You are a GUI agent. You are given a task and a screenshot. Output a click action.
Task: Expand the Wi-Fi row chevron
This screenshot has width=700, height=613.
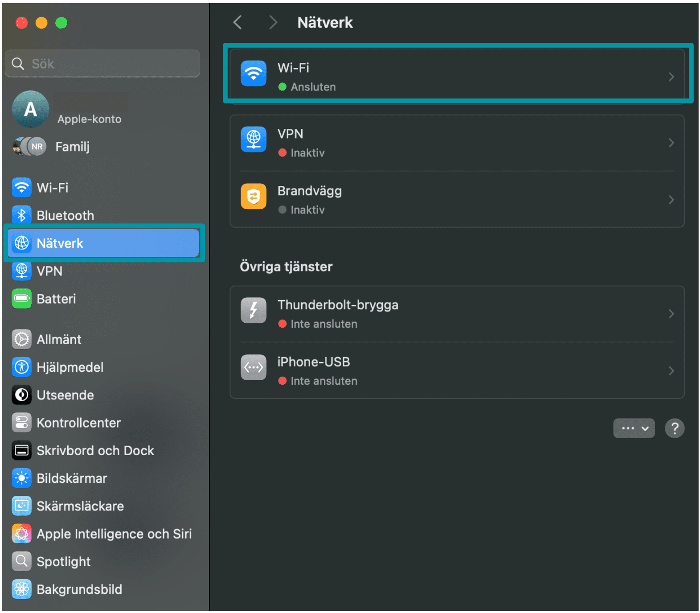coord(671,77)
